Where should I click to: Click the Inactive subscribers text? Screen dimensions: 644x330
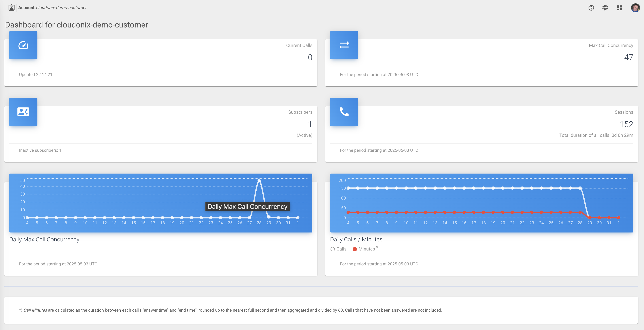coord(40,150)
